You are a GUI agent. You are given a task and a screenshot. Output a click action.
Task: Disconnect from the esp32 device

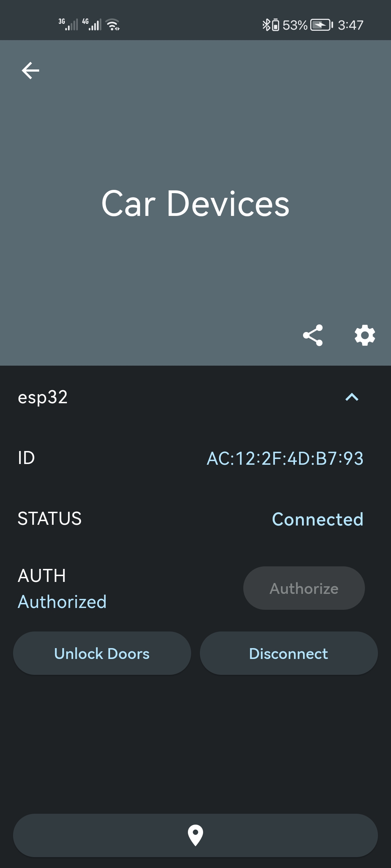(288, 653)
